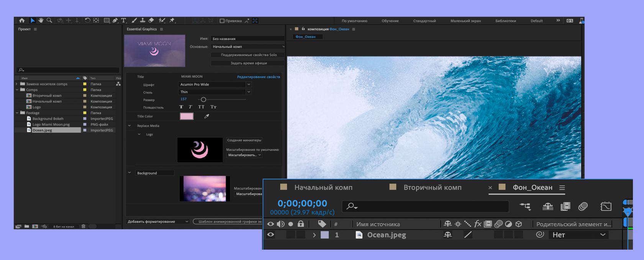This screenshot has height=260, width=644.
Task: Create new folder in Project panel
Action: click(26, 226)
